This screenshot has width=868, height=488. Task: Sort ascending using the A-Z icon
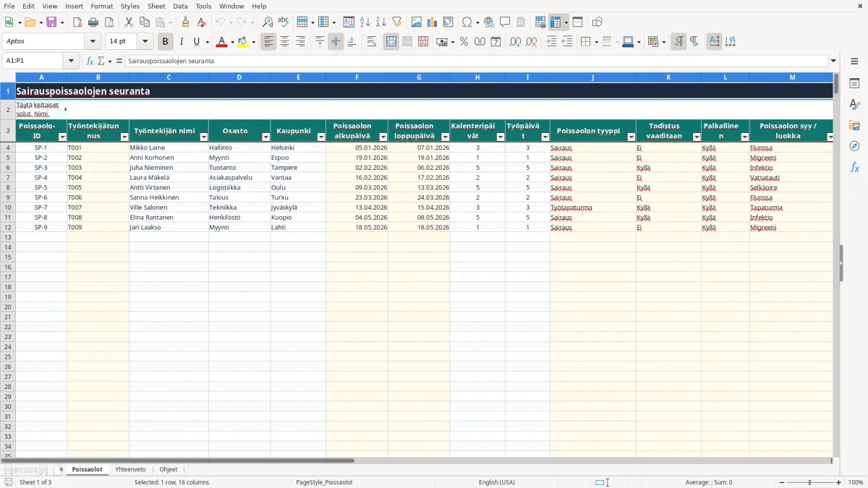tap(365, 22)
